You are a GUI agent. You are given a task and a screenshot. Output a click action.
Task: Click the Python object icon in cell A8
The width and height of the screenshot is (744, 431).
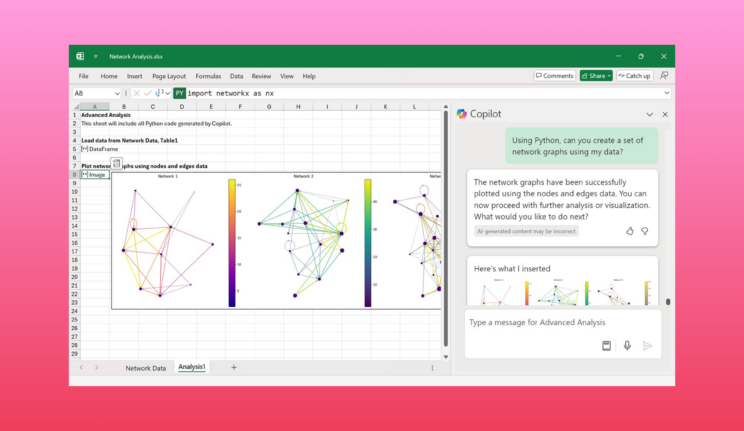(x=84, y=175)
